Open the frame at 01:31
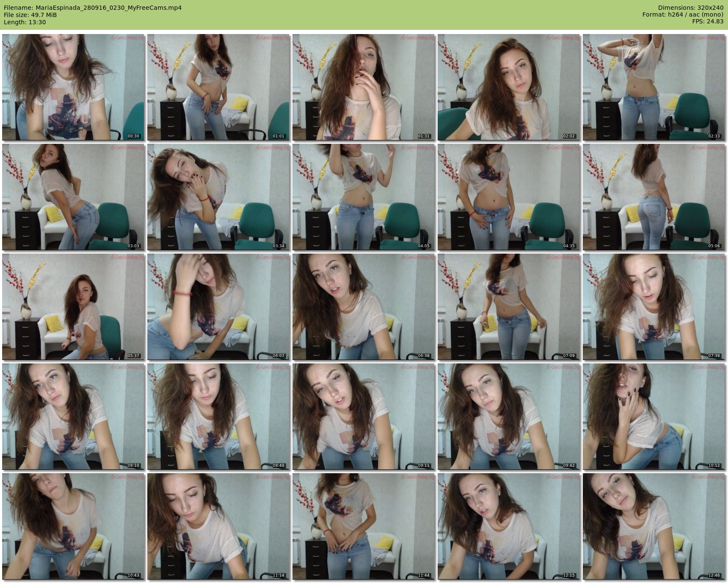728x583 pixels. (364, 87)
